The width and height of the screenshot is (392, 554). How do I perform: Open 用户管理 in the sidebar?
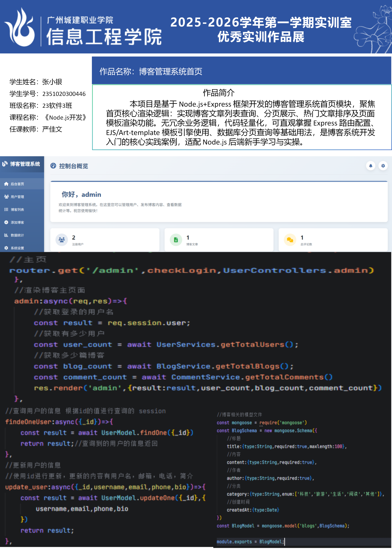17,197
